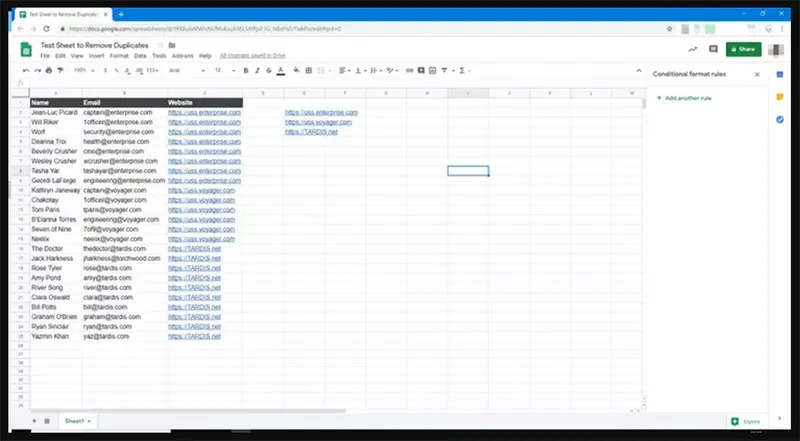Image resolution: width=800 pixels, height=441 pixels.
Task: Move document with folder icon
Action: tap(172, 45)
